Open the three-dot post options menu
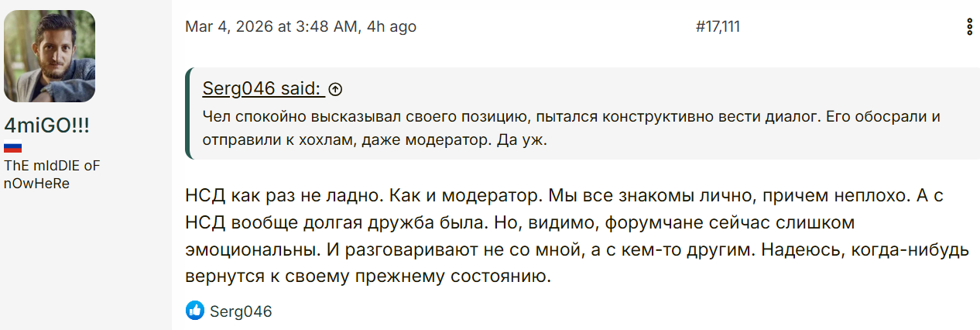This screenshot has width=980, height=330. click(x=970, y=27)
